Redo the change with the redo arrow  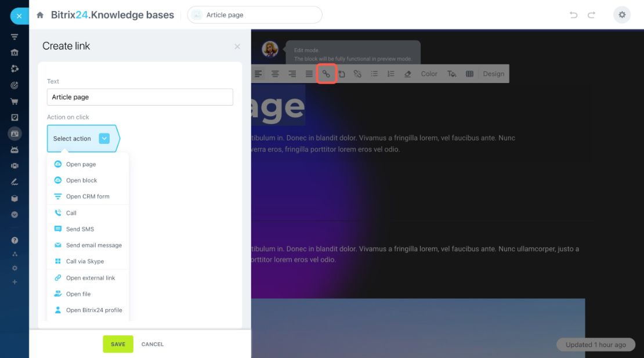tap(591, 15)
